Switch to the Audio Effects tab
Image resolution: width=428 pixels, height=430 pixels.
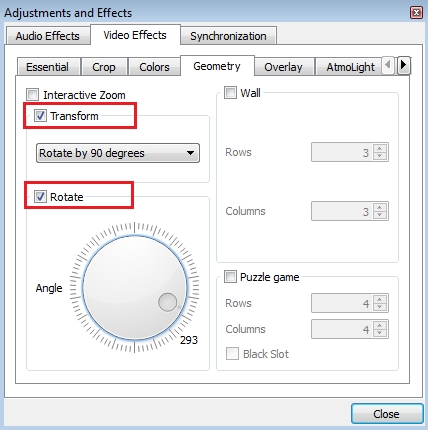pyautogui.click(x=48, y=36)
